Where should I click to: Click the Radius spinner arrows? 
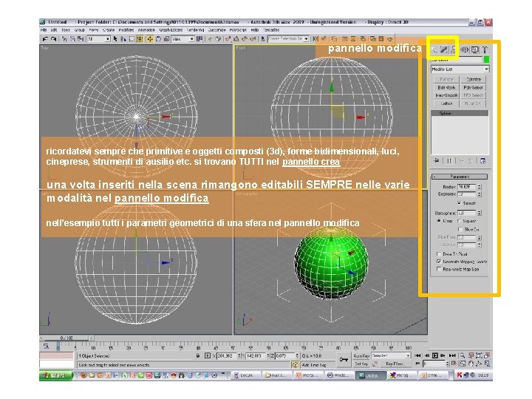point(480,187)
